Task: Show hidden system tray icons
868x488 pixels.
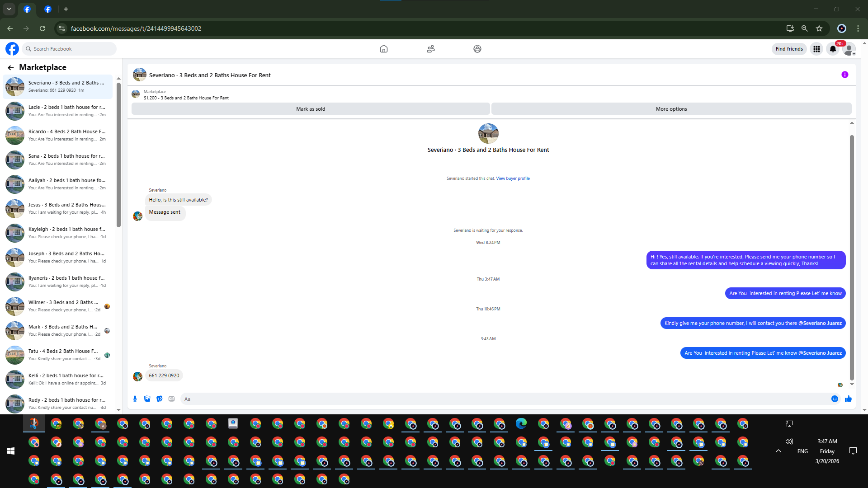Action: click(x=778, y=451)
